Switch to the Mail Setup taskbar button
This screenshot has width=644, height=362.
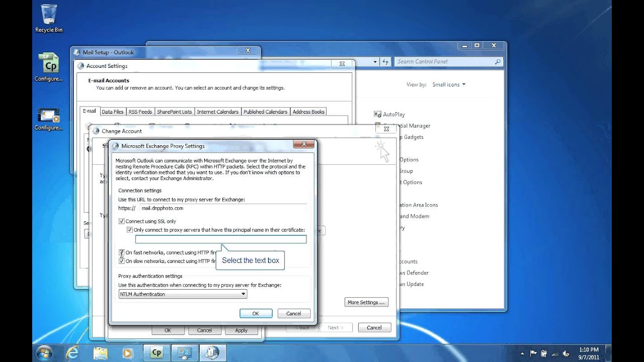(213, 353)
